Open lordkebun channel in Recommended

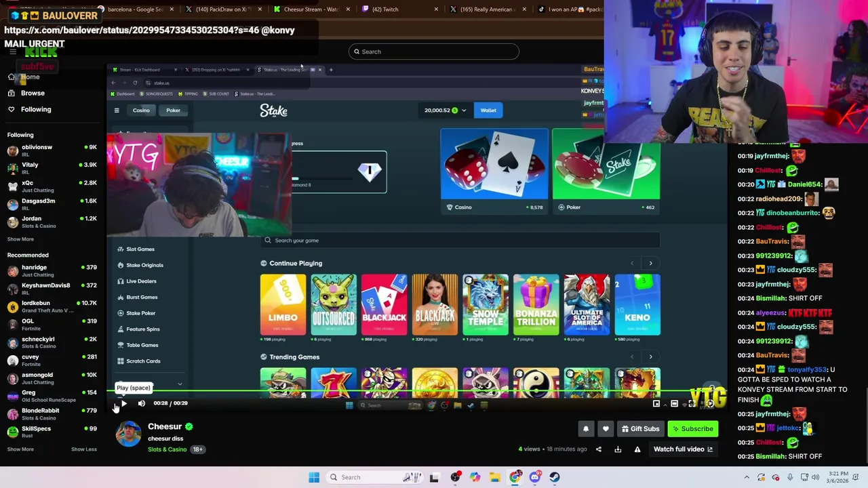[x=52, y=306]
